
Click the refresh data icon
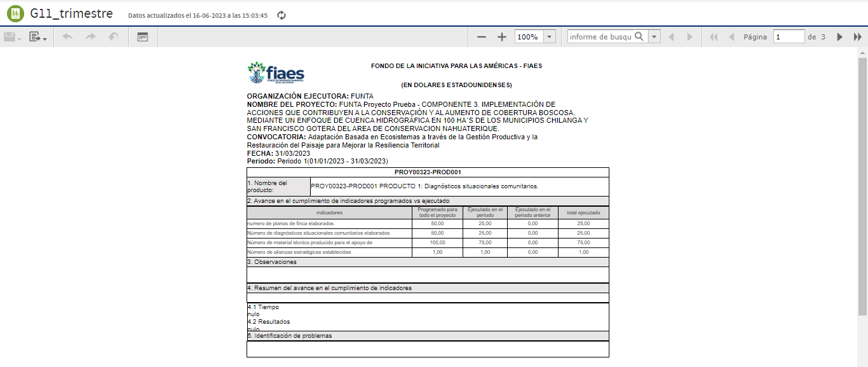[281, 15]
